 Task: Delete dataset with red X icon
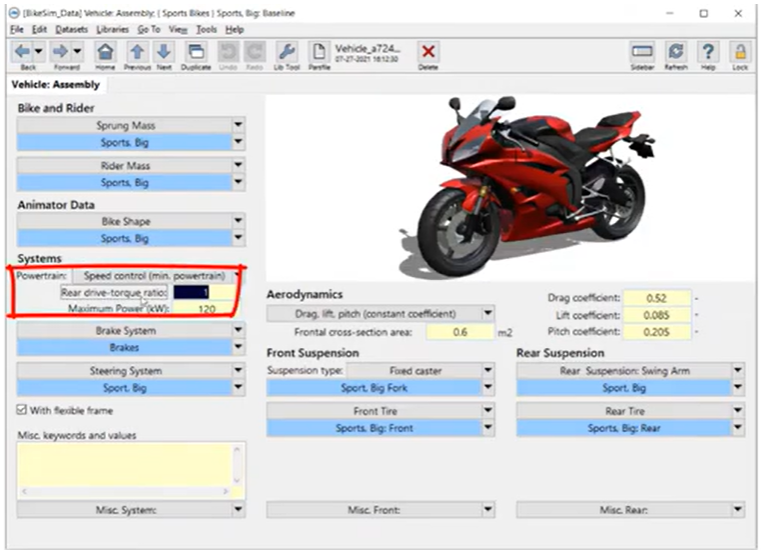click(x=428, y=51)
